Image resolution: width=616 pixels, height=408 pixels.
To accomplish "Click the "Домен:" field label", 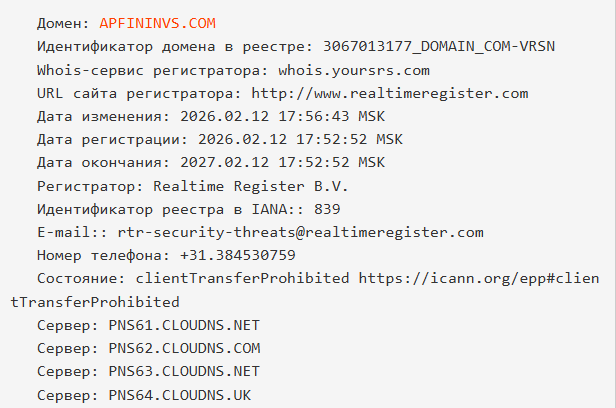I will 64,23.
